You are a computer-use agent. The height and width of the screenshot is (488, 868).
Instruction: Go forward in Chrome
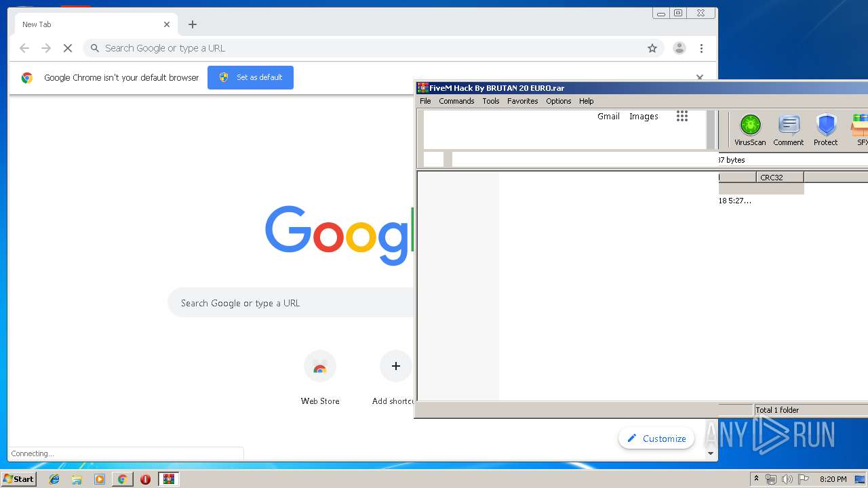click(x=46, y=48)
